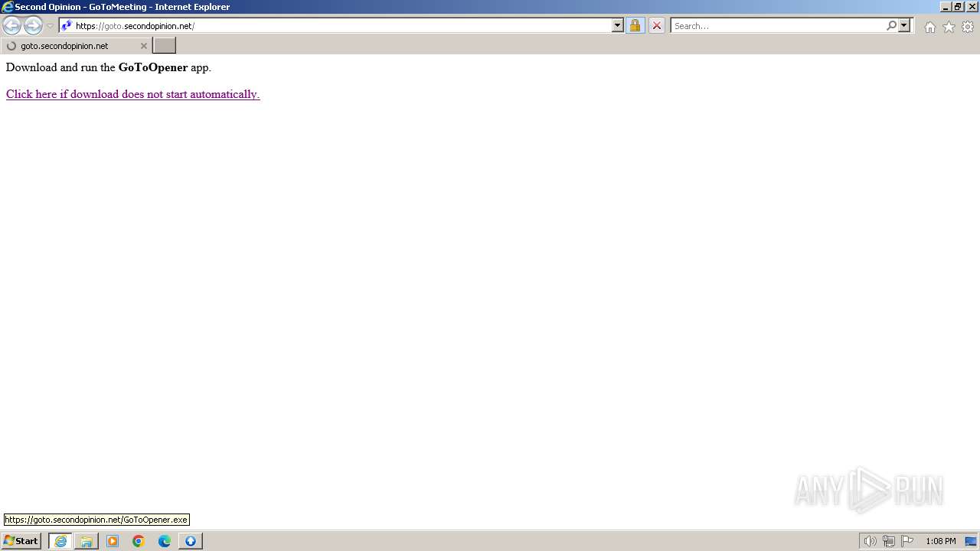
Task: Click the download does not start link
Action: (133, 94)
